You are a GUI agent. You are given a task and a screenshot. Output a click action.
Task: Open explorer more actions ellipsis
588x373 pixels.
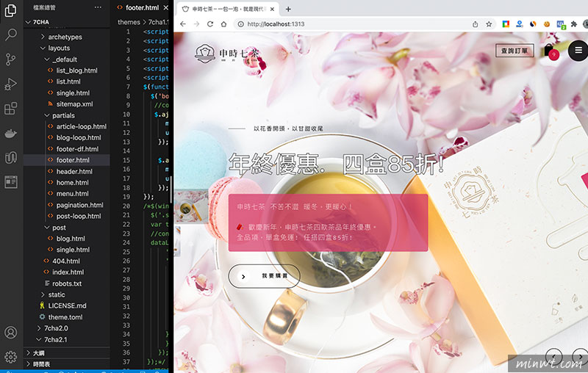point(98,7)
